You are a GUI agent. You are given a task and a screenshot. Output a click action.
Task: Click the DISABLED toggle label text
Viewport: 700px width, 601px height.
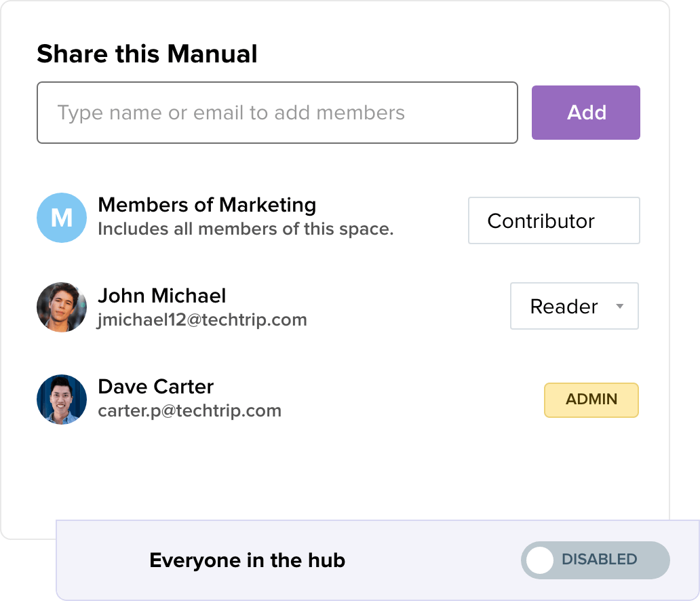(599, 560)
